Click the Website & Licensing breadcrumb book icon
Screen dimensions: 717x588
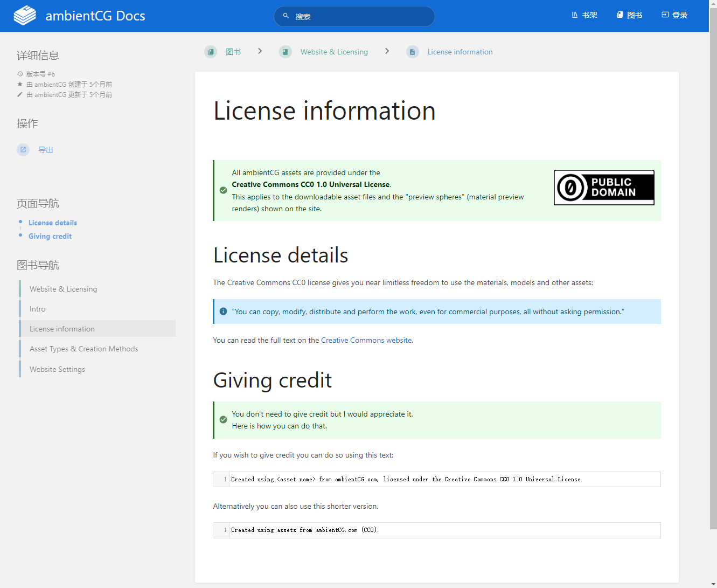click(286, 52)
